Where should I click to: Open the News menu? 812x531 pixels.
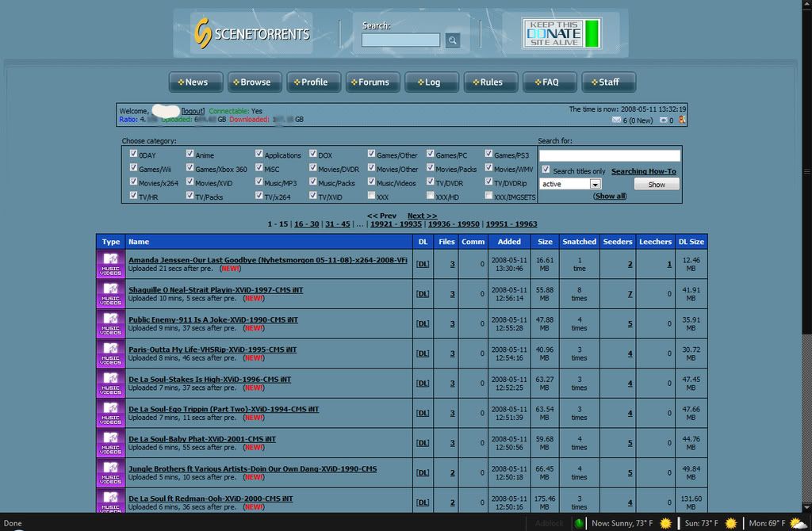point(196,82)
